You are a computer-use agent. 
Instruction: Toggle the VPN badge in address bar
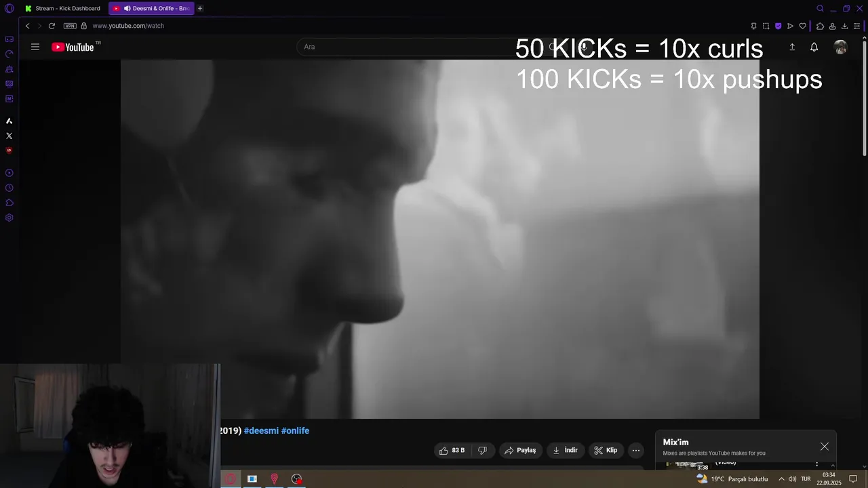70,26
